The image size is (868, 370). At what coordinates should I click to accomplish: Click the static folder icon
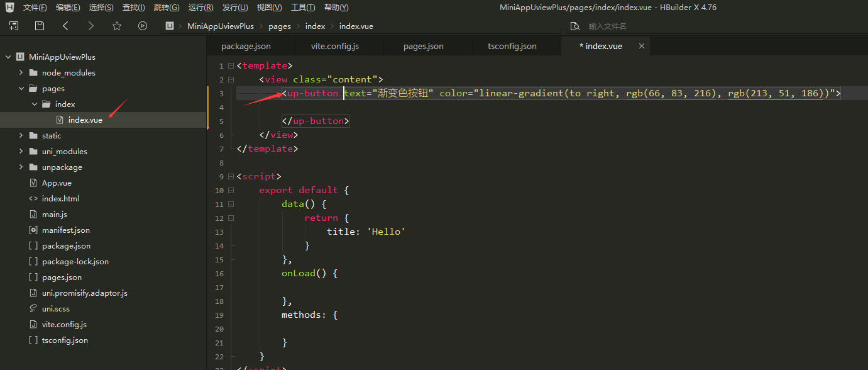click(x=33, y=135)
